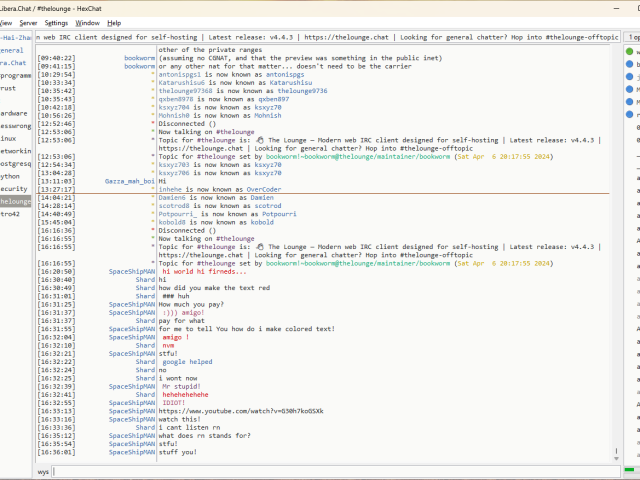Select the Libera.Chat server entry
This screenshot has width=640, height=480.
[x=14, y=62]
